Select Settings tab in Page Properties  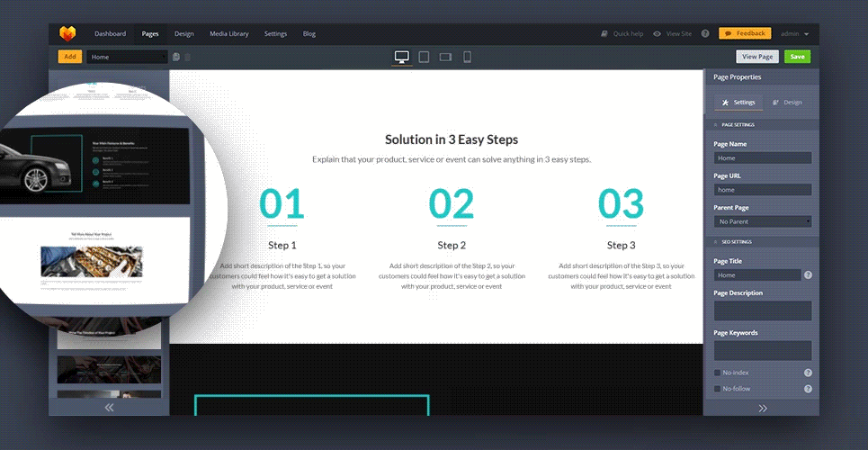pyautogui.click(x=738, y=103)
